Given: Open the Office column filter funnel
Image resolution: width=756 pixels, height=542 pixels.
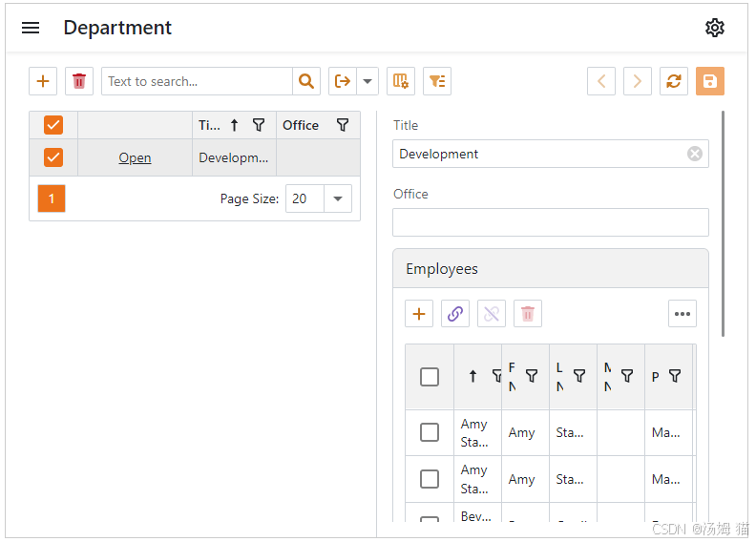Looking at the screenshot, I should coord(343,125).
